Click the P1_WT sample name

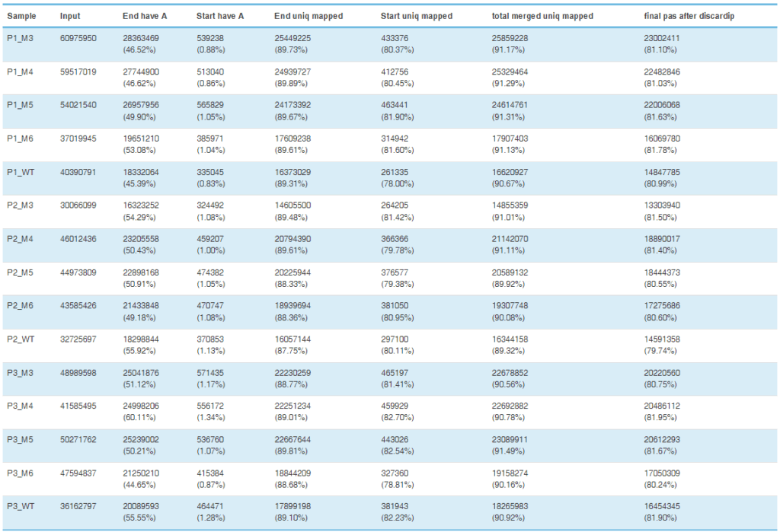coord(21,172)
